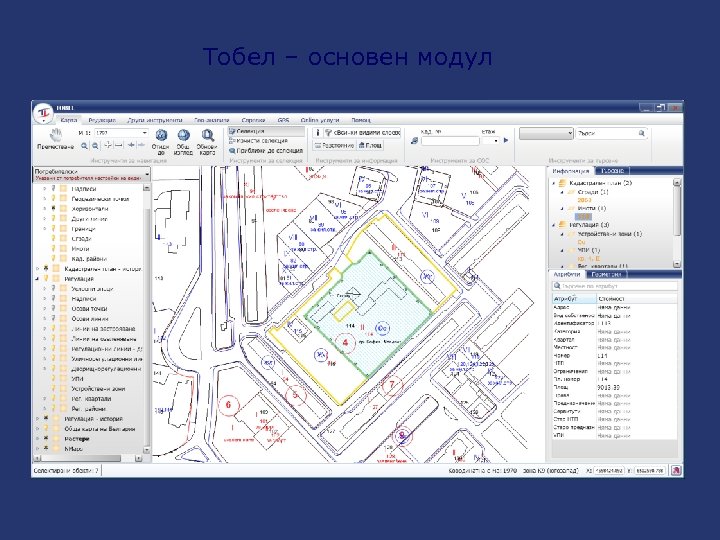Click the zoom out magnifier icon

[x=95, y=146]
